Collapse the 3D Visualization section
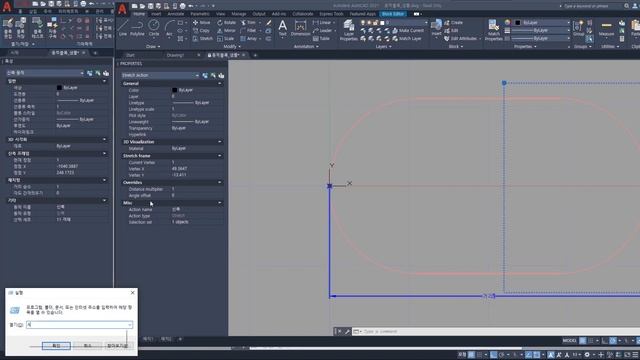Viewport: 640px width, 360px height. pyautogui.click(x=220, y=142)
